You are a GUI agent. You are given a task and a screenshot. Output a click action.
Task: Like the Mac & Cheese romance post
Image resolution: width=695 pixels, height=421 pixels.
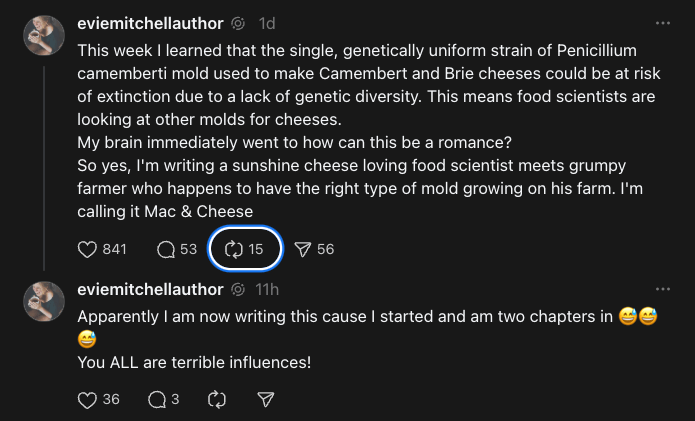click(88, 249)
